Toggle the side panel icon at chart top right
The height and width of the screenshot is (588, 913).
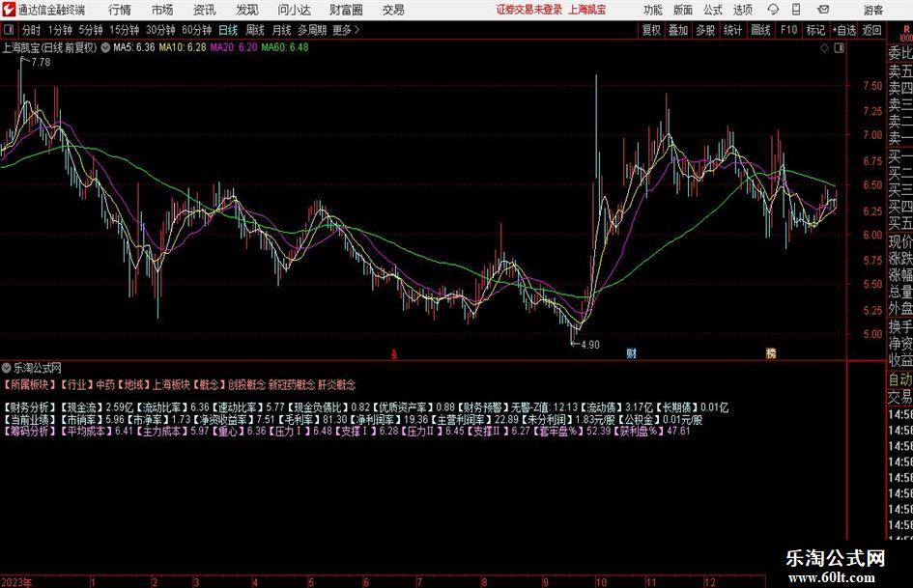(x=839, y=47)
